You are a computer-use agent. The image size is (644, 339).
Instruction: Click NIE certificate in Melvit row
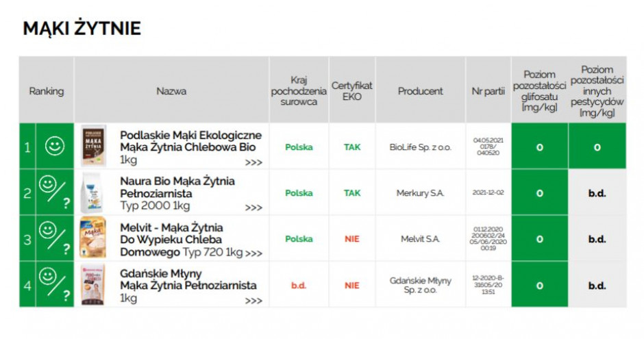click(x=352, y=239)
